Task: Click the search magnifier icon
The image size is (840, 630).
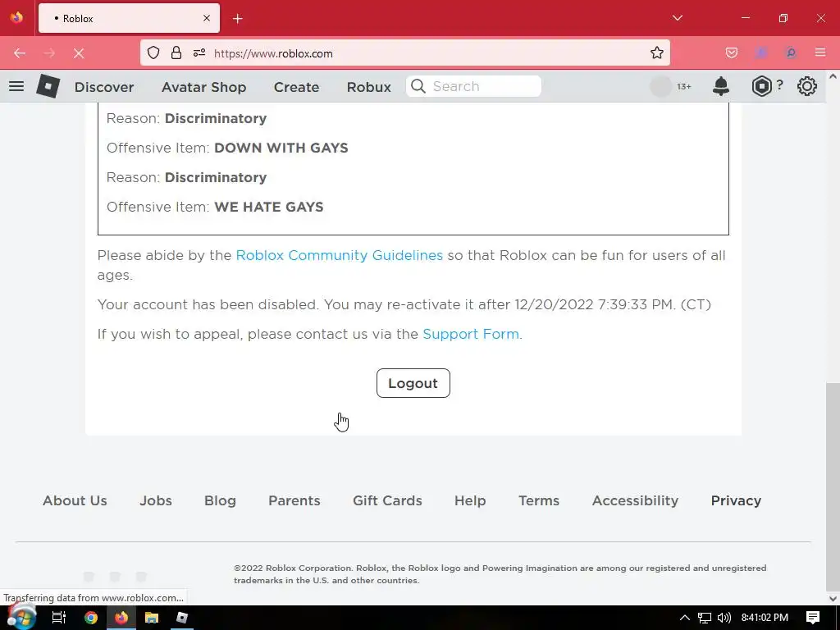Action: (418, 86)
